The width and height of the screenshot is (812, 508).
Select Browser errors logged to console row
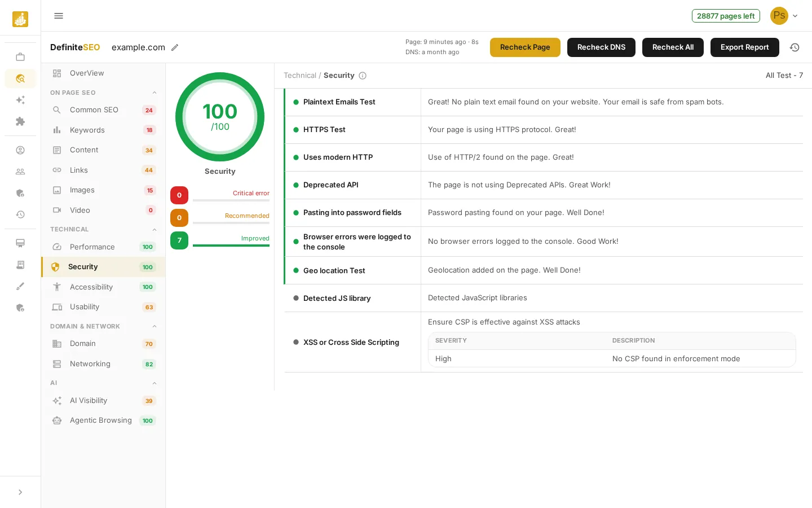544,242
